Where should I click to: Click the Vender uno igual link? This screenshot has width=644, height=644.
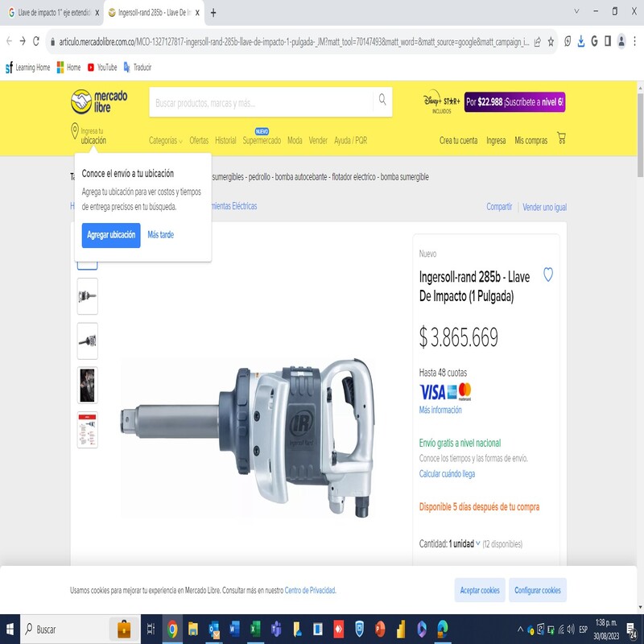tap(544, 207)
